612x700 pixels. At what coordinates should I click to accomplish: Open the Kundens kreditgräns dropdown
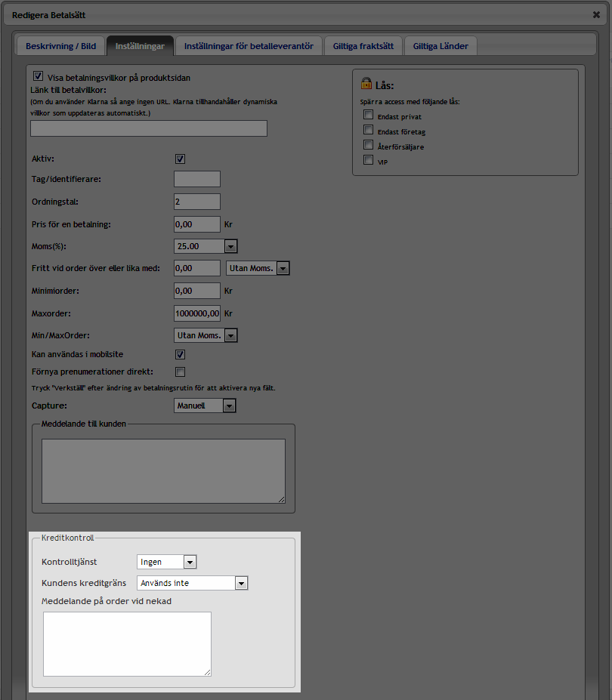[192, 583]
